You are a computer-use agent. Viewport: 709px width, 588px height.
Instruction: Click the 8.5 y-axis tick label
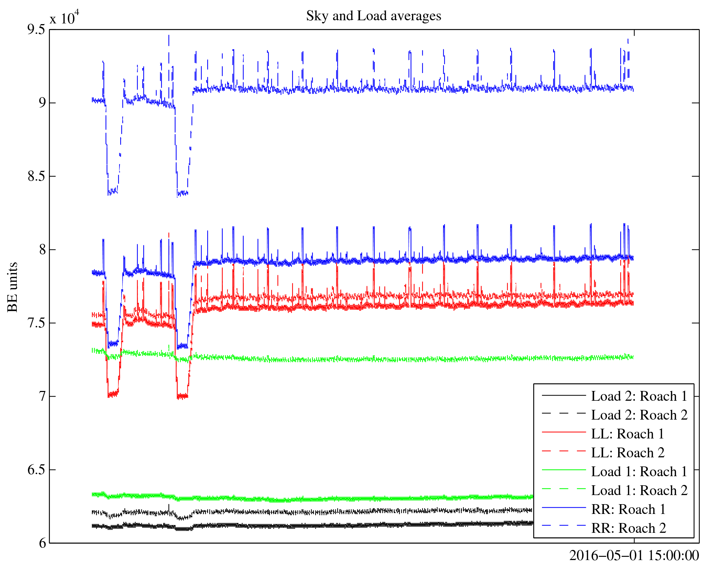point(36,176)
